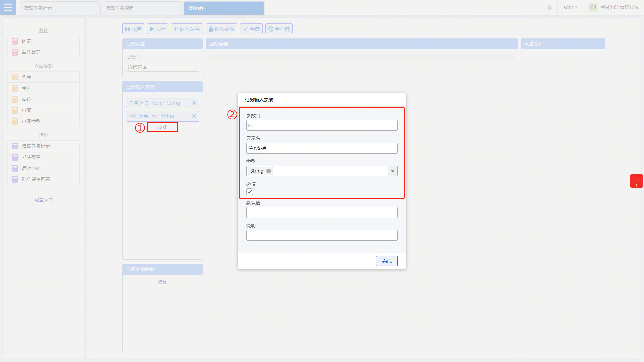Open PLC 设备配置 in the sidebar
Screen dimensions: 644x362
(x=44, y=179)
